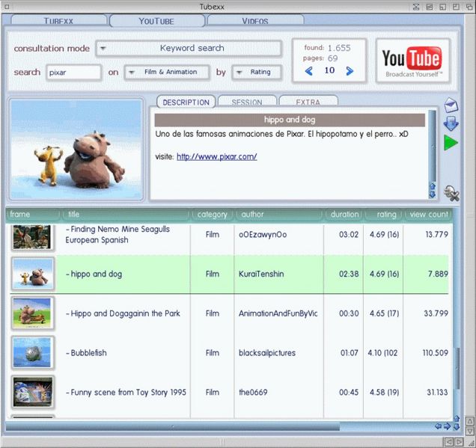476x448 pixels.
Task: Go to previous results page arrow
Action: click(308, 72)
